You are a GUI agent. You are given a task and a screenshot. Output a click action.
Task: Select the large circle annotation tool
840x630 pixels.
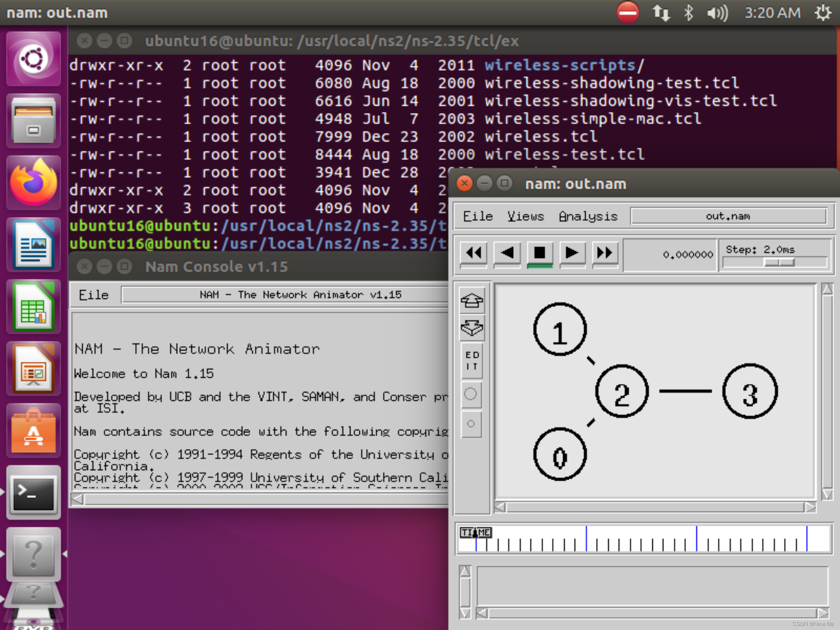tap(471, 394)
